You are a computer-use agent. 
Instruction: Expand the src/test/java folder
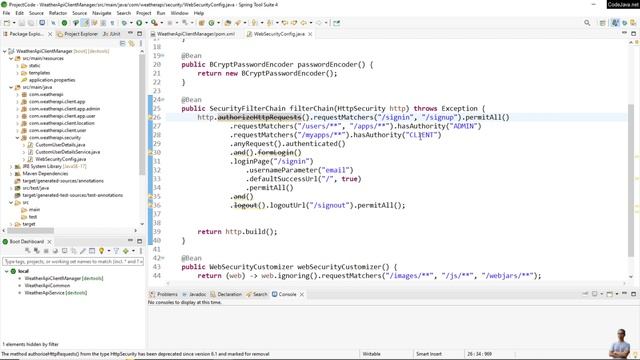coord(11,188)
